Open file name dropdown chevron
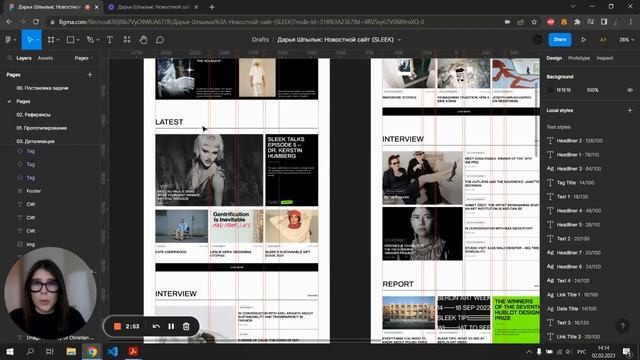 pyautogui.click(x=399, y=40)
